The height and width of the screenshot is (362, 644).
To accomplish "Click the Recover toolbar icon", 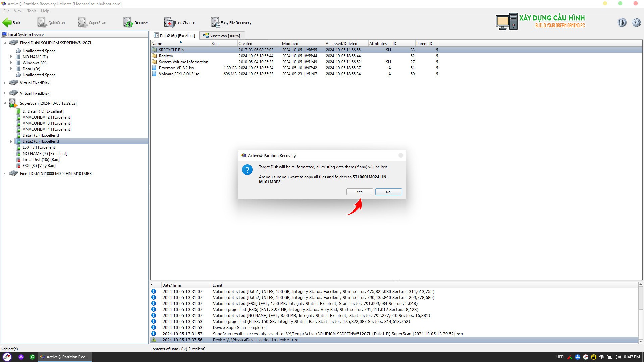I will (x=128, y=23).
